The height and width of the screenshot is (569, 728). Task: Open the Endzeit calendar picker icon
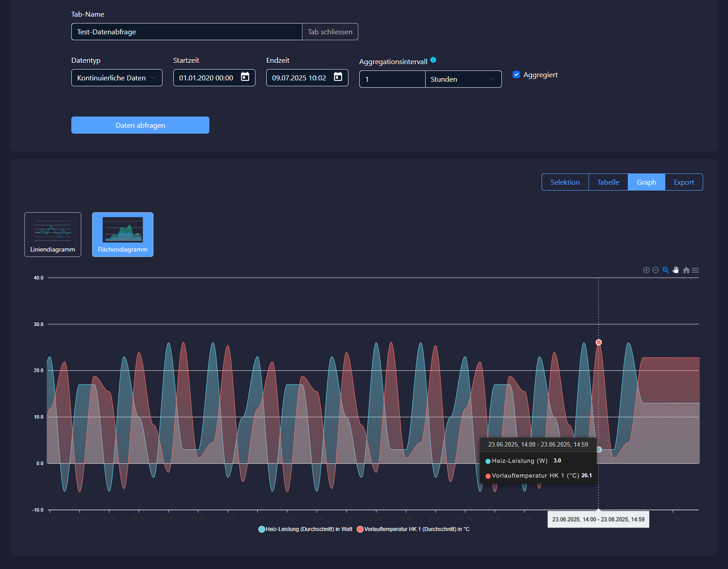pyautogui.click(x=338, y=77)
